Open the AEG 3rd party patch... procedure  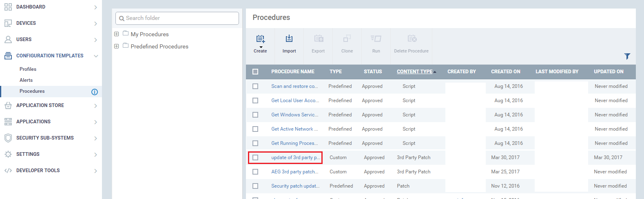295,172
